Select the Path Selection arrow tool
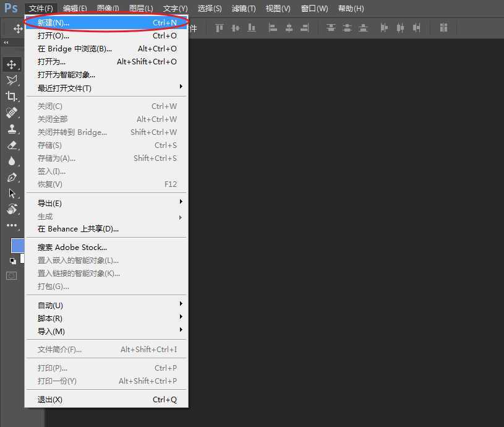Viewport: 504px width, 427px height. (x=12, y=194)
